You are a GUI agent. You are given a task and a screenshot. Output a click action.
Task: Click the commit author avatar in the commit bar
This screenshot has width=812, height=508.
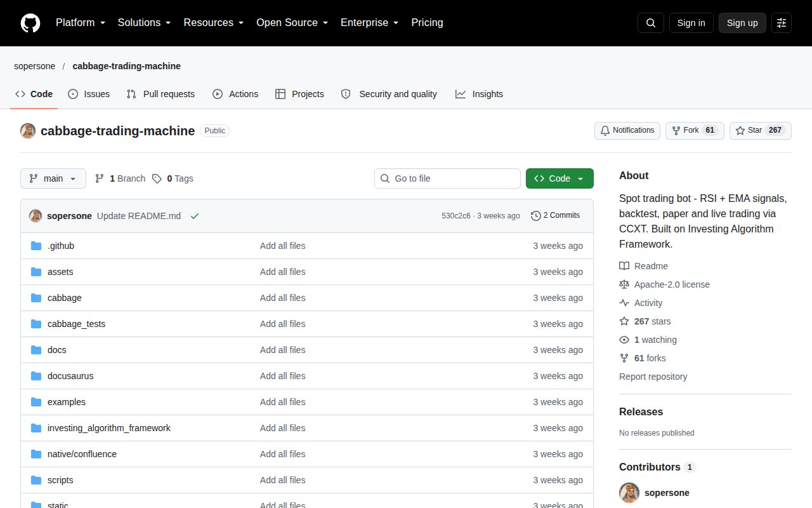36,216
